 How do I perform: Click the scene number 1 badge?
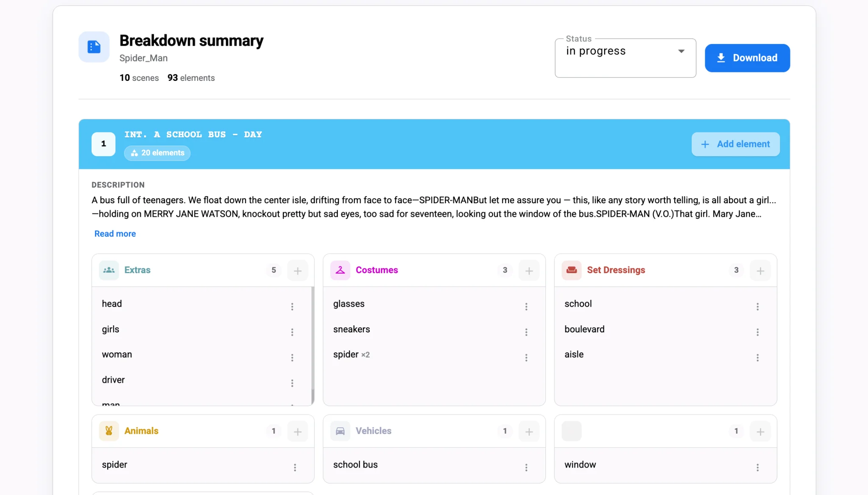103,144
